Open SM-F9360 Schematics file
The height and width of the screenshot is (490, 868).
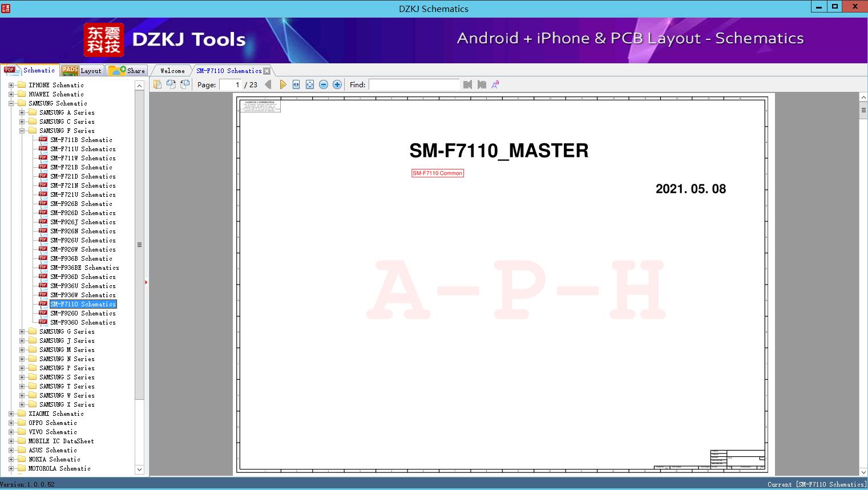[83, 322]
